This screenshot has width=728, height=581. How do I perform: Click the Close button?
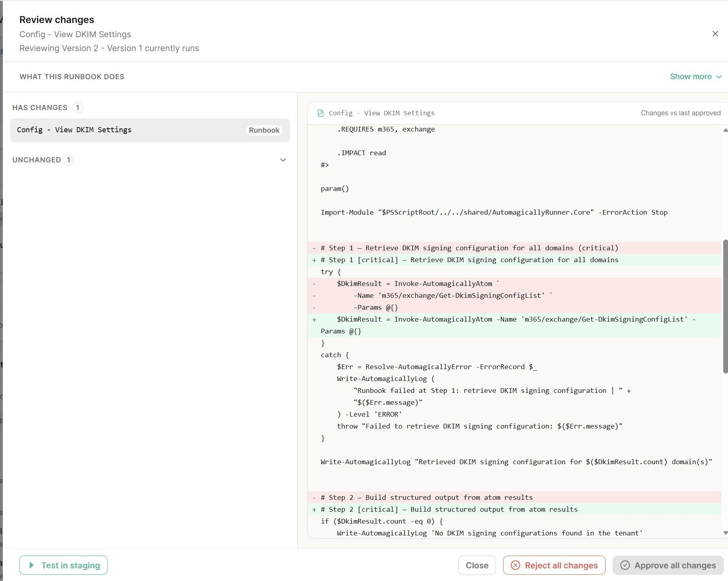coord(477,565)
